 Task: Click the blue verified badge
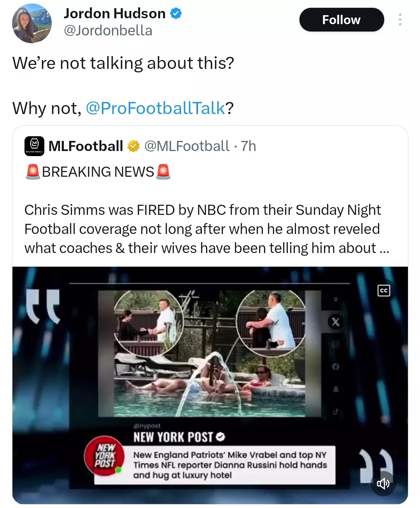point(176,14)
